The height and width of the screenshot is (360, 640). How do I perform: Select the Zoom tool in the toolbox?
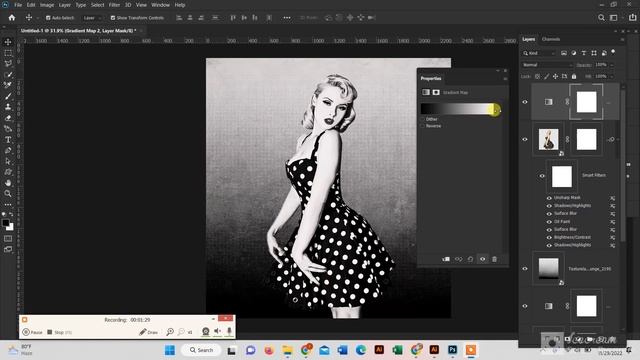8,193
